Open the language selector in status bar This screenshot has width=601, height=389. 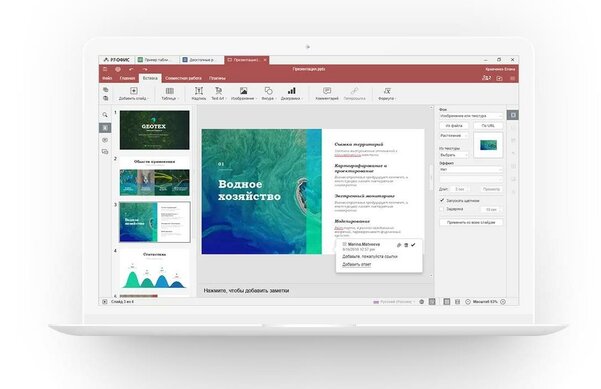395,302
